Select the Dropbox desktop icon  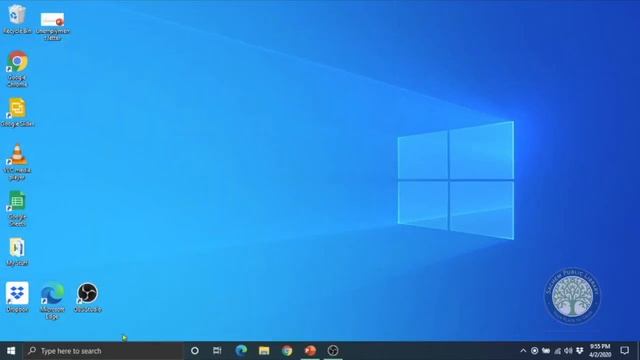coord(17,297)
